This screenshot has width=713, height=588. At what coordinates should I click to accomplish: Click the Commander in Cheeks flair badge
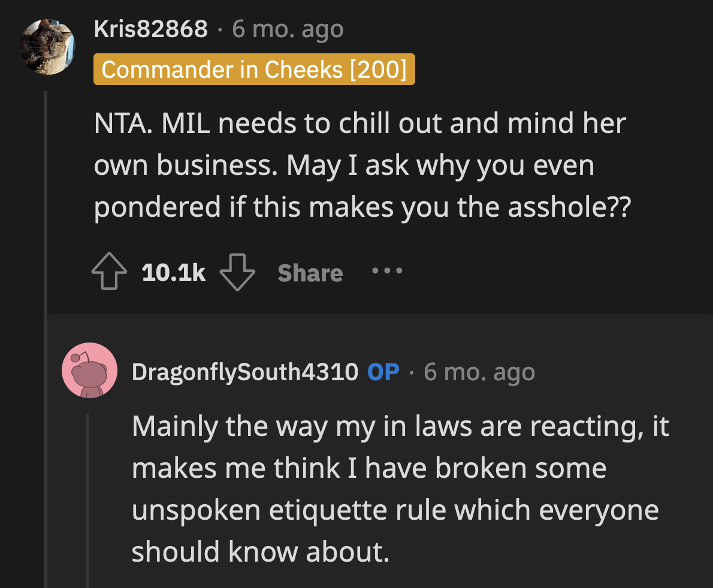tap(254, 69)
